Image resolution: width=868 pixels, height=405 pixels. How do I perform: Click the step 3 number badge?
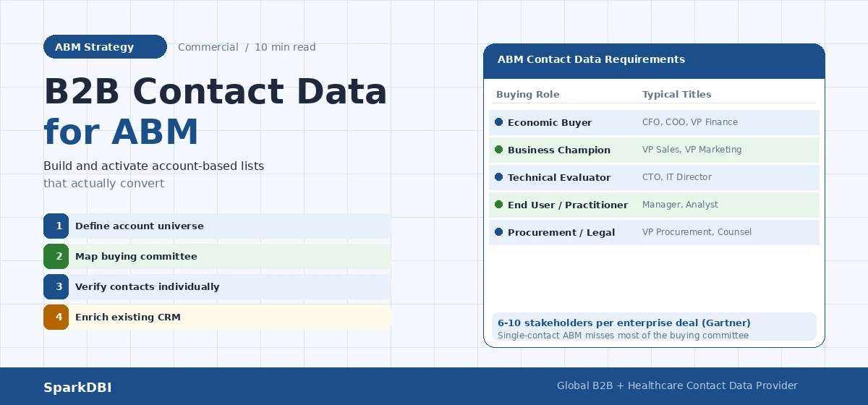[56, 286]
